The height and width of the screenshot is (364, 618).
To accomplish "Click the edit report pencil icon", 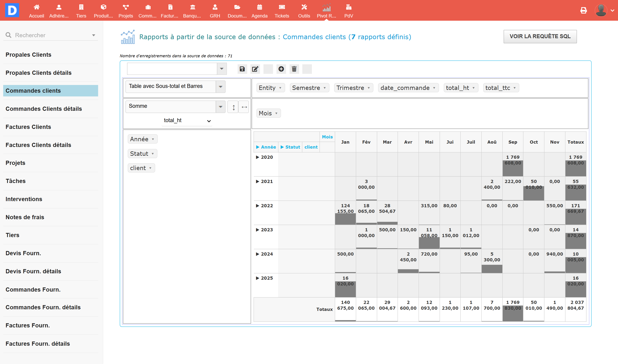I will [255, 69].
